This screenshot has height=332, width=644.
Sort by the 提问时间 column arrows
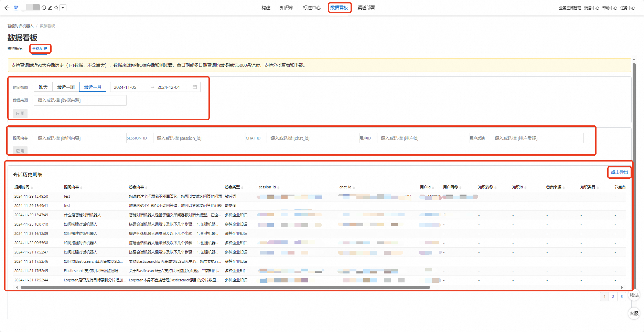point(32,188)
